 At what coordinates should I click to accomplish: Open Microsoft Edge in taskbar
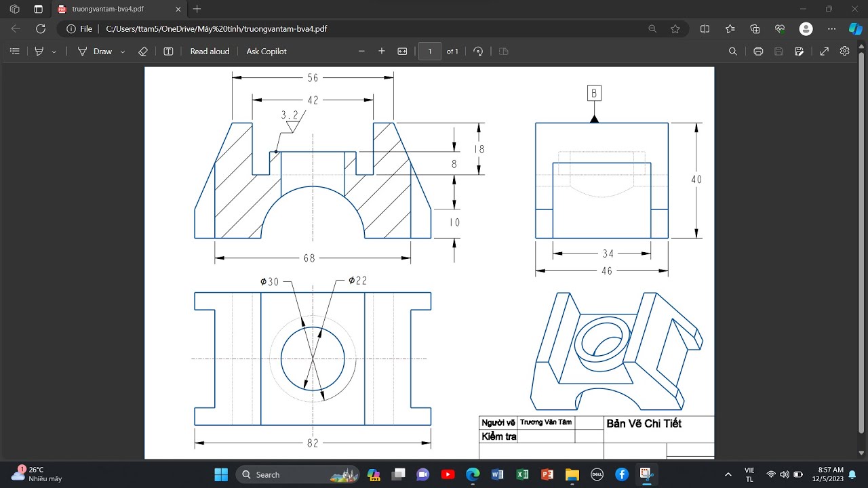tap(473, 474)
